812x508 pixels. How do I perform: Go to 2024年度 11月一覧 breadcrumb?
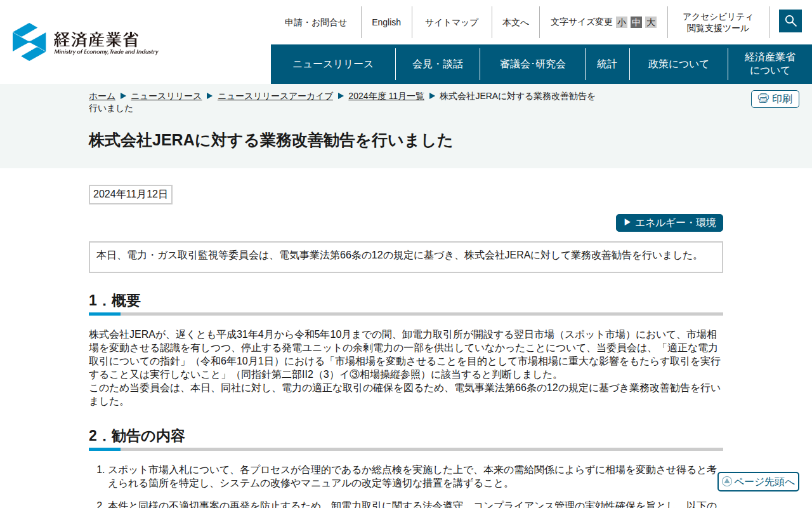coord(386,96)
